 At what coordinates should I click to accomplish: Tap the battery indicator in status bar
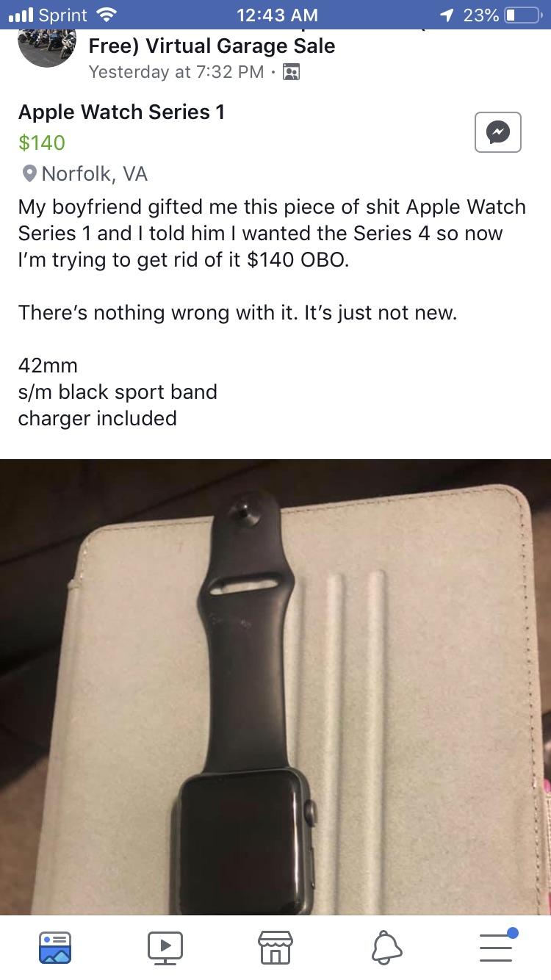click(x=522, y=15)
